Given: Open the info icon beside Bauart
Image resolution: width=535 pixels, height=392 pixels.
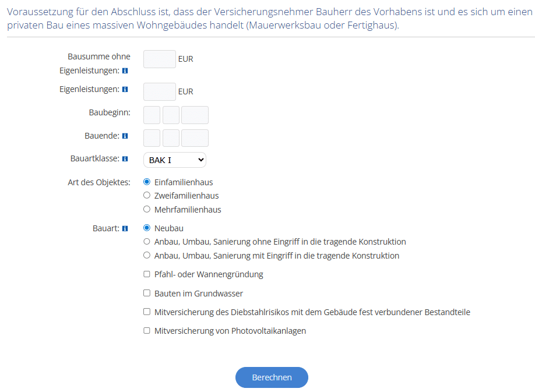Looking at the screenshot, I should [x=125, y=228].
